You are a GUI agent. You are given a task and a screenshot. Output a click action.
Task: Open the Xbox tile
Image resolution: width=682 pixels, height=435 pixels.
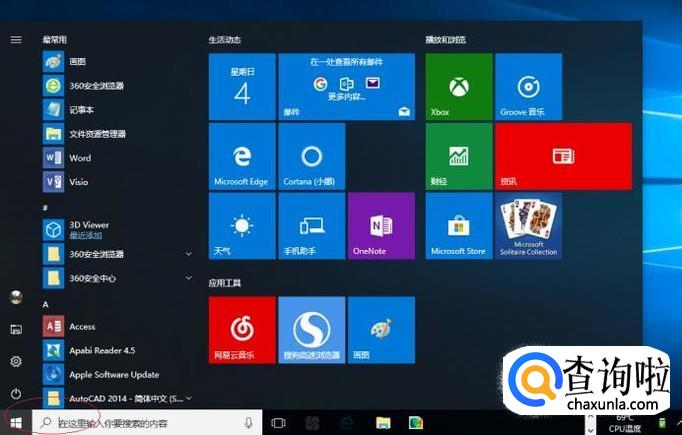click(x=458, y=87)
